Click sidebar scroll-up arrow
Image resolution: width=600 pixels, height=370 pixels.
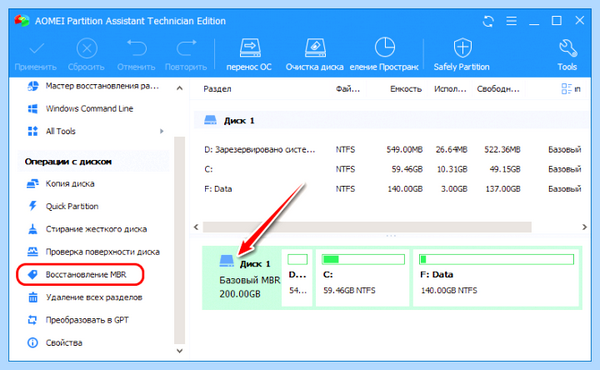pos(179,88)
